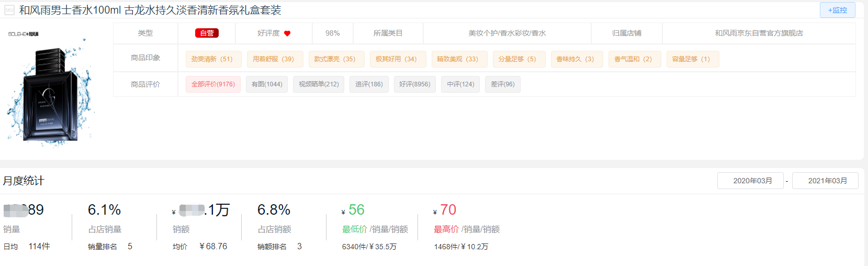Show 好评(8956) positive reviews
868x266 pixels.
coord(414,84)
